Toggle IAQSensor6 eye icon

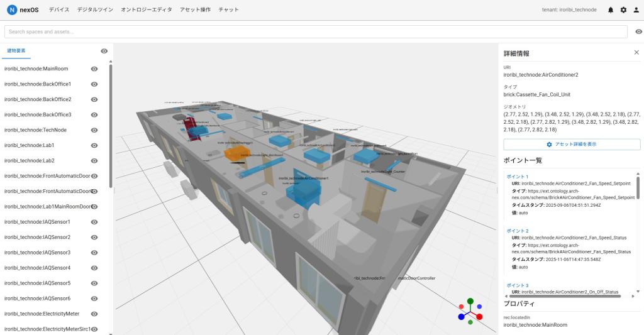click(x=94, y=299)
